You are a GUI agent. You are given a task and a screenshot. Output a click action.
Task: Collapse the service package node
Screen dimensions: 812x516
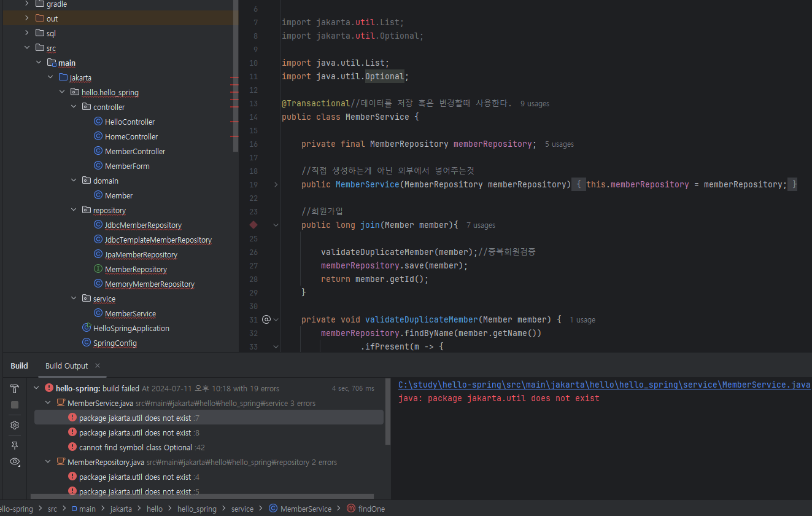[x=73, y=299]
